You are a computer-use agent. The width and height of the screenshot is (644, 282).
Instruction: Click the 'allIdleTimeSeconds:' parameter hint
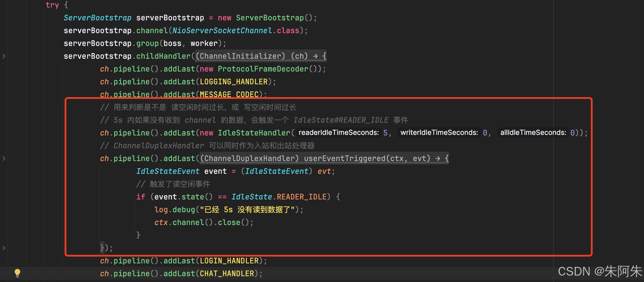(x=533, y=133)
